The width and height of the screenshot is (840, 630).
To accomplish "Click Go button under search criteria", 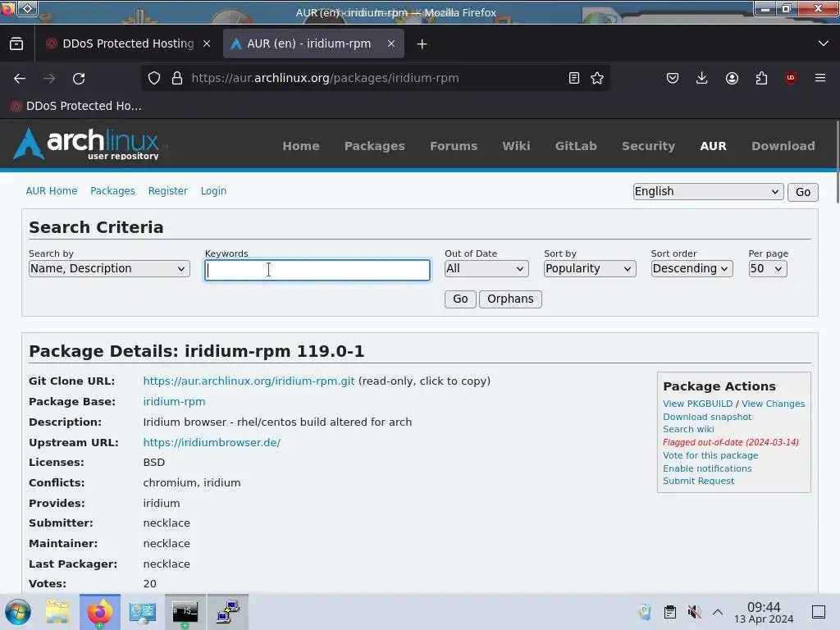I will [x=460, y=299].
